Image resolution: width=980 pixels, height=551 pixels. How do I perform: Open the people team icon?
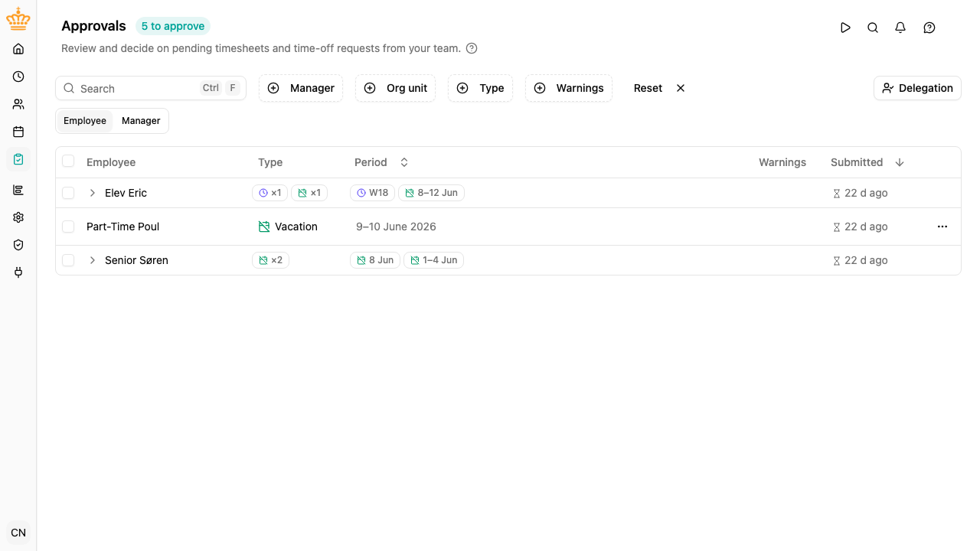coord(18,104)
